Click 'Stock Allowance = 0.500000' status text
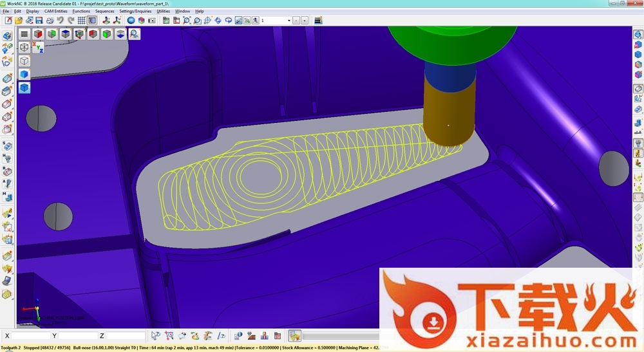This screenshot has height=352, width=644. 309,348
